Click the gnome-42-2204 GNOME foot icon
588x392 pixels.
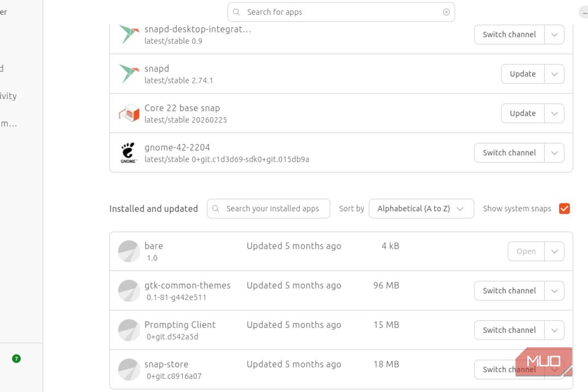point(129,152)
